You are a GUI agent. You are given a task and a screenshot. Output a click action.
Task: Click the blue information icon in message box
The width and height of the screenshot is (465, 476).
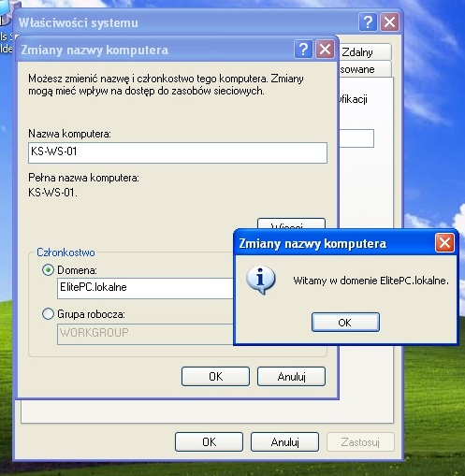pyautogui.click(x=261, y=280)
